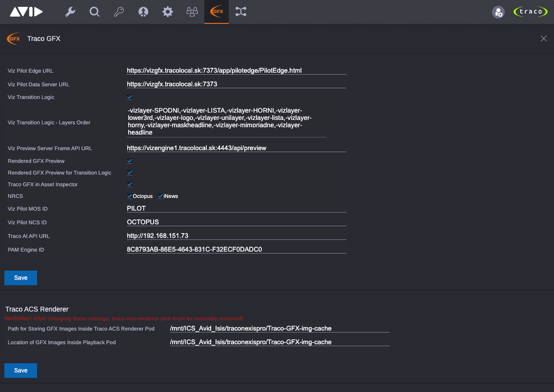Edit the Viz Pilot MOS ID field
This screenshot has width=554, height=392.
tap(237, 208)
